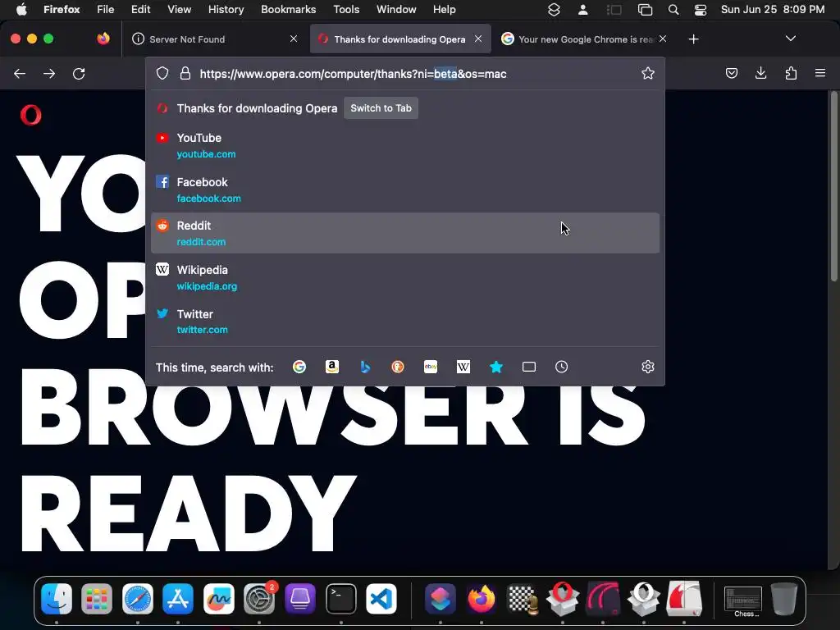The image size is (840, 630).
Task: Open the File menu
Action: coord(106,10)
